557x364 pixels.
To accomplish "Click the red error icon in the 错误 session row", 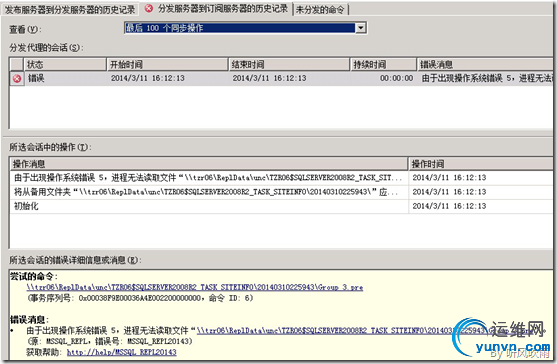I will coord(17,78).
